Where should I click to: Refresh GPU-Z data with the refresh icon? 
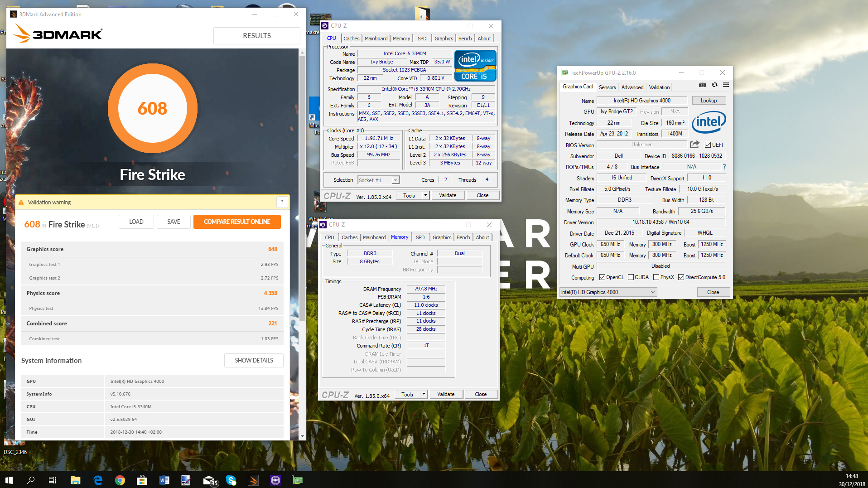714,85
